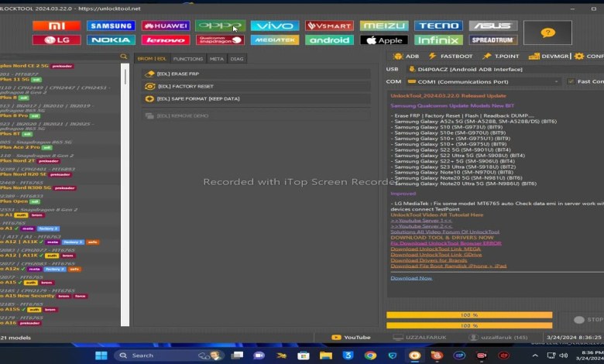
Task: Open DEVMGR device manager
Action: click(548, 57)
